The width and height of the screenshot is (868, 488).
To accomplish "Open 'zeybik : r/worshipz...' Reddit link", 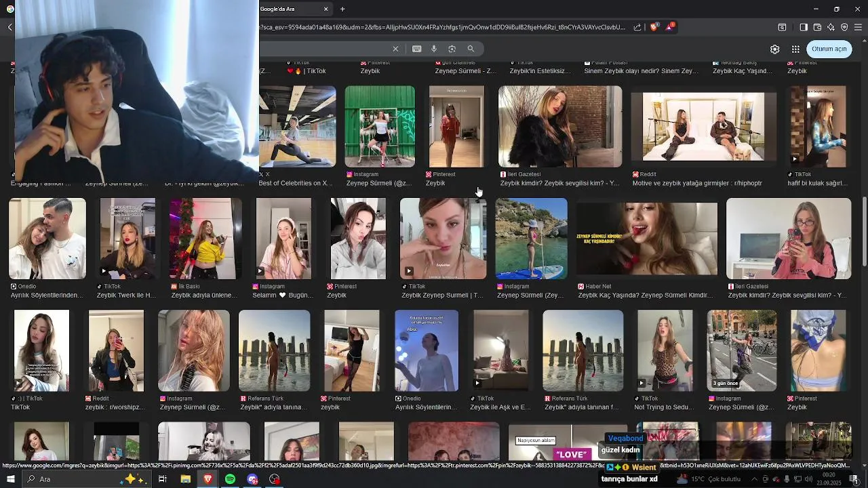I will click(x=115, y=407).
